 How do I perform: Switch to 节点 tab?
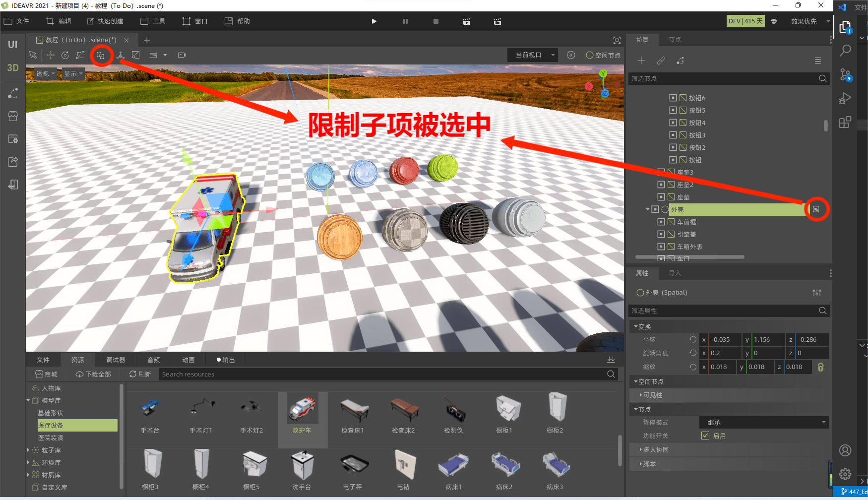pos(675,39)
